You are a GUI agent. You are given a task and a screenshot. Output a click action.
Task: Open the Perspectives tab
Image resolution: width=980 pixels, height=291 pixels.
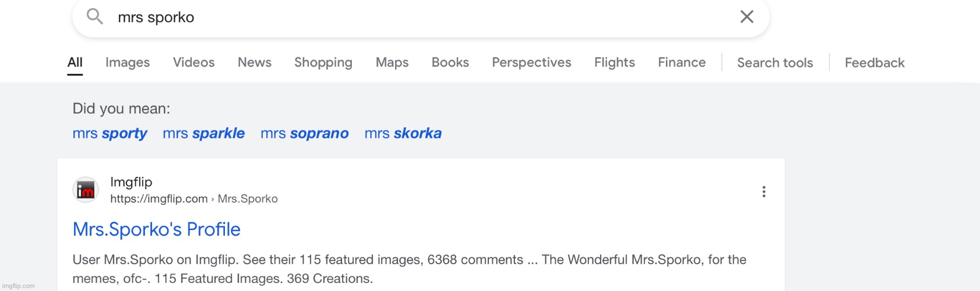pos(531,62)
